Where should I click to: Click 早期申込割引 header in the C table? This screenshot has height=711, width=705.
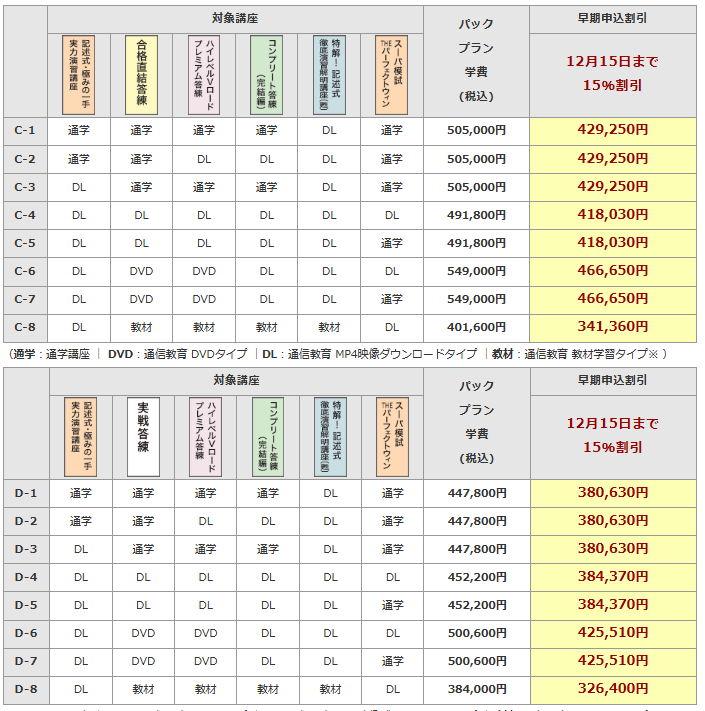click(613, 19)
